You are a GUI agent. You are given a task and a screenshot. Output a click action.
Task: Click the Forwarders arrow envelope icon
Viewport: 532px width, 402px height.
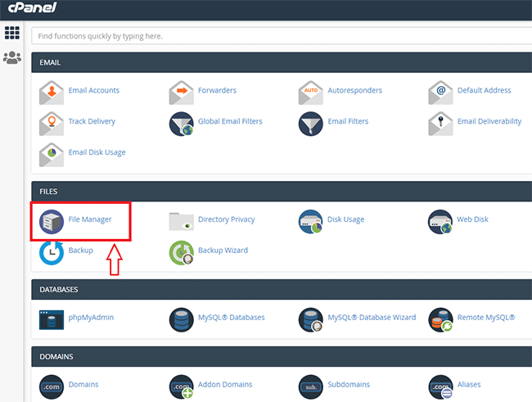tap(181, 93)
